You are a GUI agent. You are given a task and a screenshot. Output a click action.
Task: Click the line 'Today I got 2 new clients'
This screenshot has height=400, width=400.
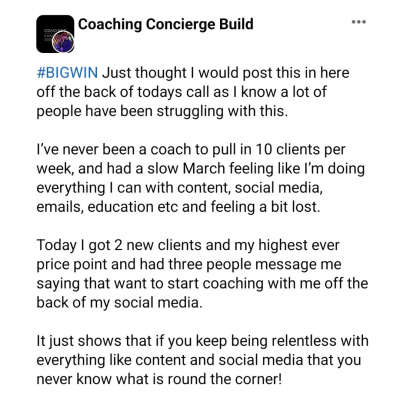188,245
